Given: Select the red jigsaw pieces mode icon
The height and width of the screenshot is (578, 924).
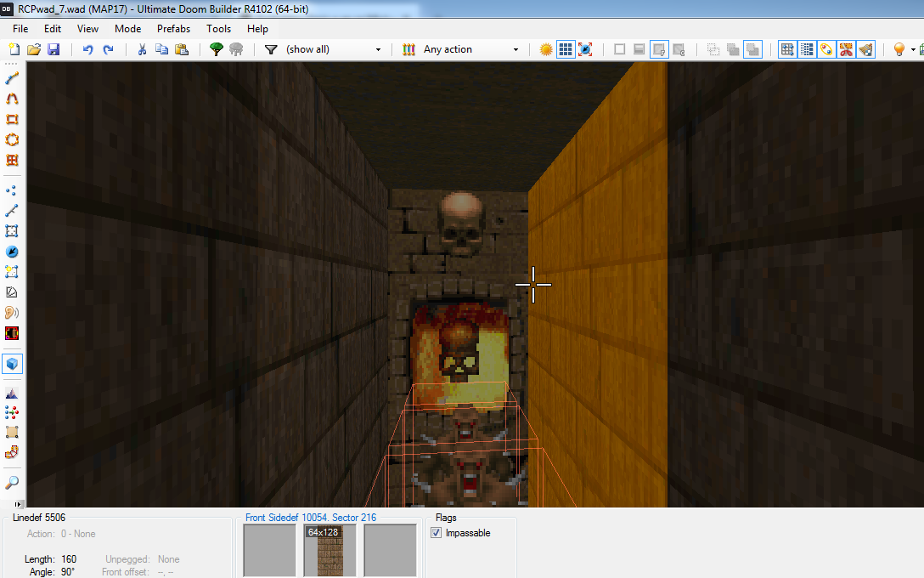Looking at the screenshot, I should point(12,452).
